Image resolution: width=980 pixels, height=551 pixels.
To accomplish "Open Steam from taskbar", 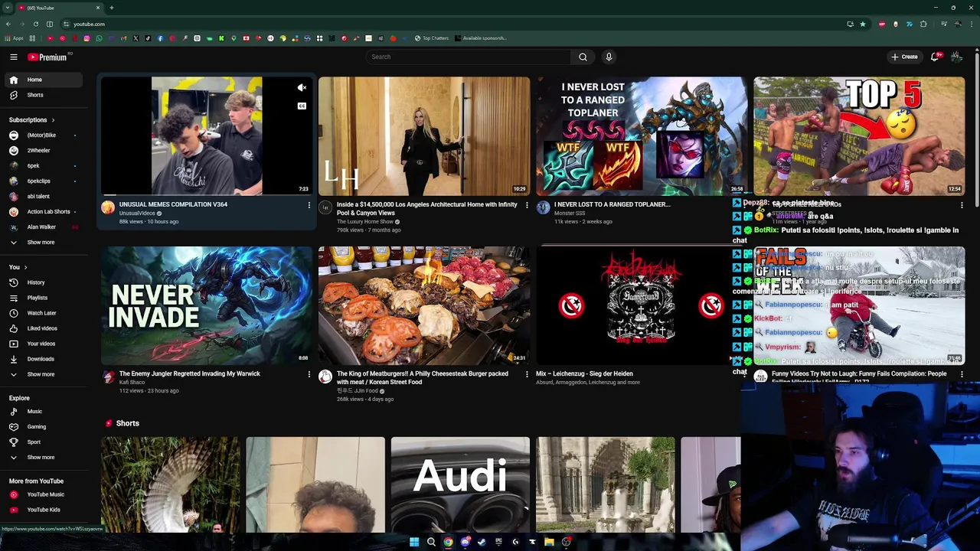I will 482,542.
